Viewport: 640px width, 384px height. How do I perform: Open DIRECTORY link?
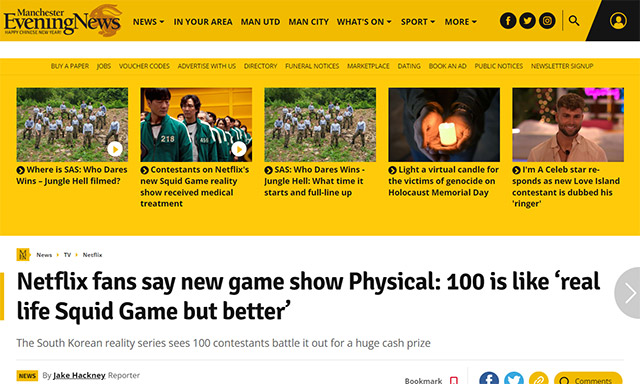coord(260,66)
